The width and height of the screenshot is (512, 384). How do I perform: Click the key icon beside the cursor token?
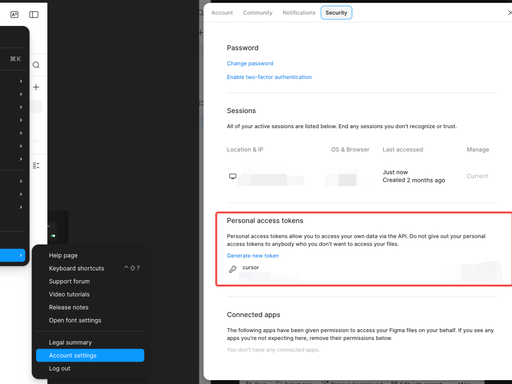click(x=233, y=269)
